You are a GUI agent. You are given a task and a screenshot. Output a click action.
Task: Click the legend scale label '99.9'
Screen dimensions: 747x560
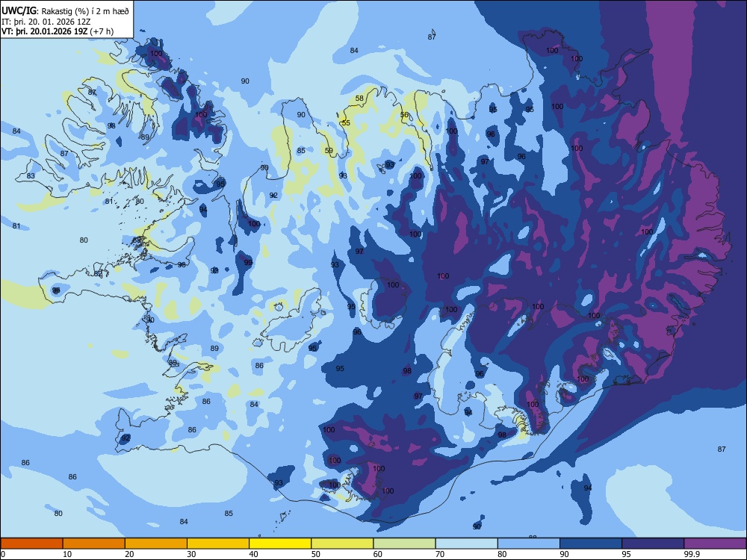[x=692, y=554]
